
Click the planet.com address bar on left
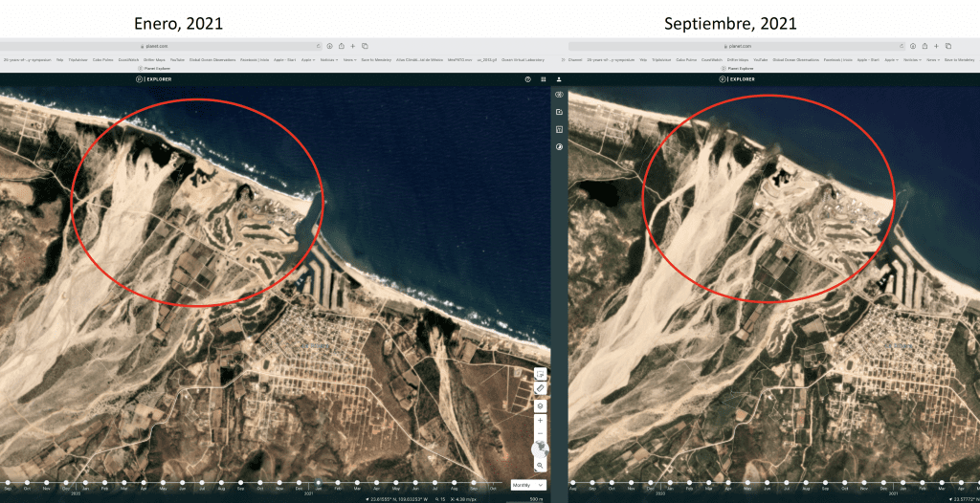(158, 46)
